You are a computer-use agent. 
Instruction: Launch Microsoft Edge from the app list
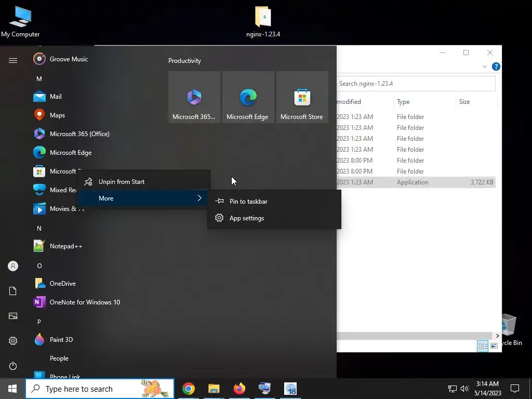click(62, 153)
